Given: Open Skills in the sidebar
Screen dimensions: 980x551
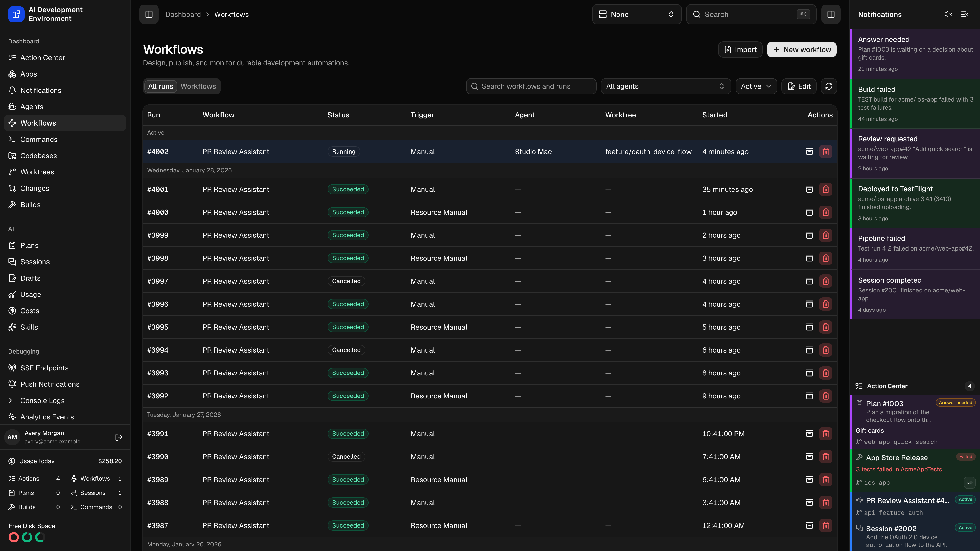Looking at the screenshot, I should pyautogui.click(x=65, y=327).
